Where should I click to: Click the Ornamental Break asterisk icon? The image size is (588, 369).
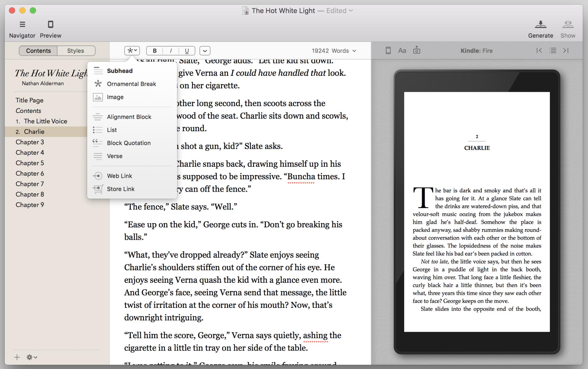(x=98, y=84)
